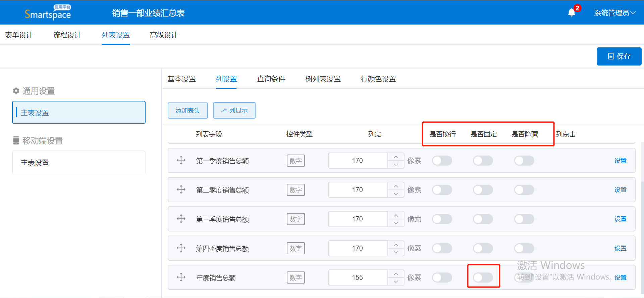Open 设置 link for 第三季度销售总额
The width and height of the screenshot is (644, 298).
[621, 219]
